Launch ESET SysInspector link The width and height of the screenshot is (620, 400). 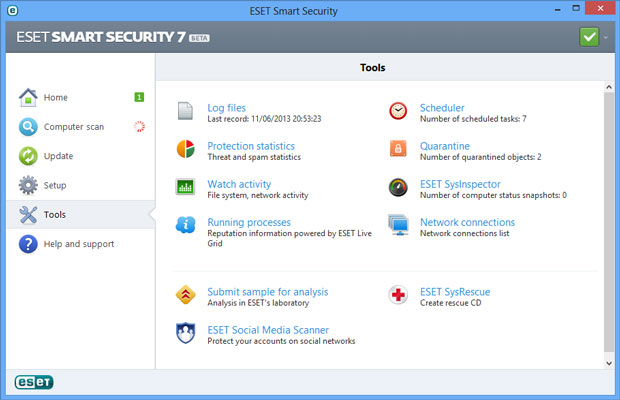[460, 184]
